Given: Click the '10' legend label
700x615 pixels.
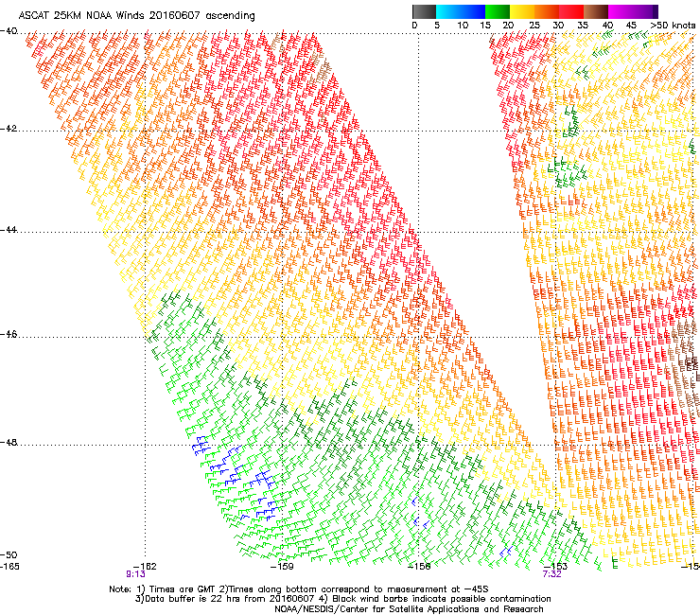Looking at the screenshot, I should (463, 26).
